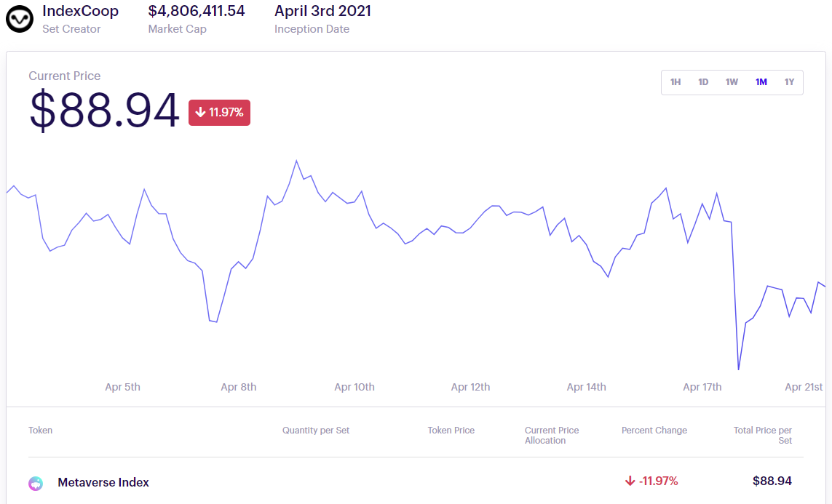The image size is (832, 504).
Task: Select the 1H time range
Action: click(675, 82)
